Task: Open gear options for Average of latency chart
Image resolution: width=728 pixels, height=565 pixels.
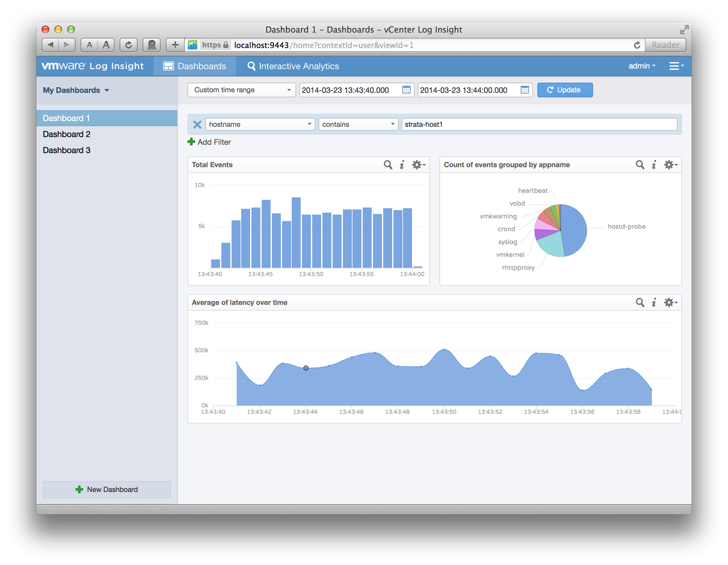Action: pos(669,303)
